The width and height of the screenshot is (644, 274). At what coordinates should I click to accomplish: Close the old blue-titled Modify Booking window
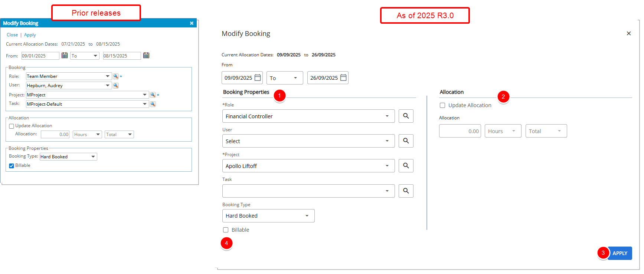point(192,23)
